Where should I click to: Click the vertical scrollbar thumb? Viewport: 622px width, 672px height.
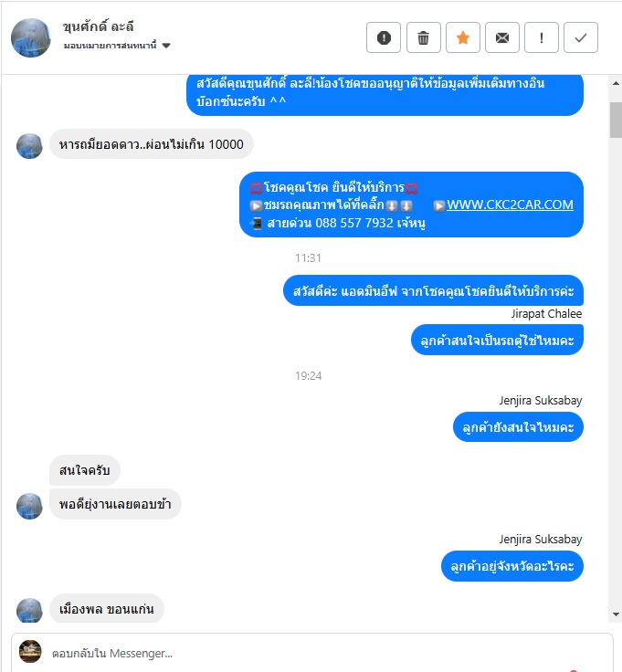click(x=616, y=120)
